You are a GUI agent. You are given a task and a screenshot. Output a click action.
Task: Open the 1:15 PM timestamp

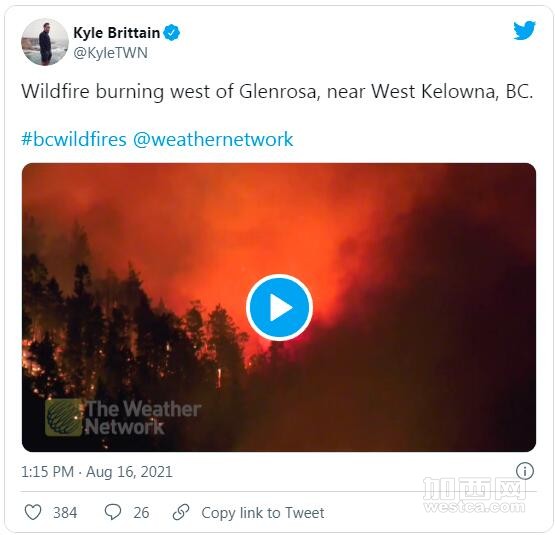pyautogui.click(x=47, y=472)
